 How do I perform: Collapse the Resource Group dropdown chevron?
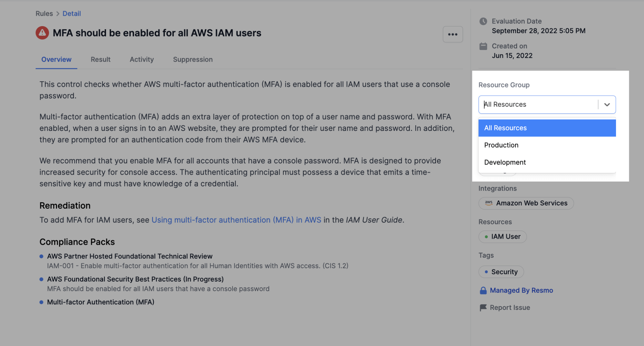click(x=607, y=104)
